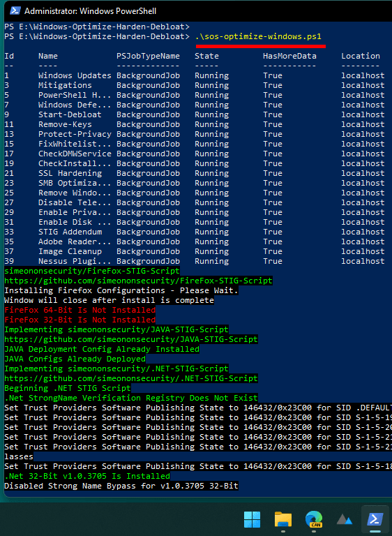Launch Microsoft Edge Canary from taskbar

(x=314, y=519)
